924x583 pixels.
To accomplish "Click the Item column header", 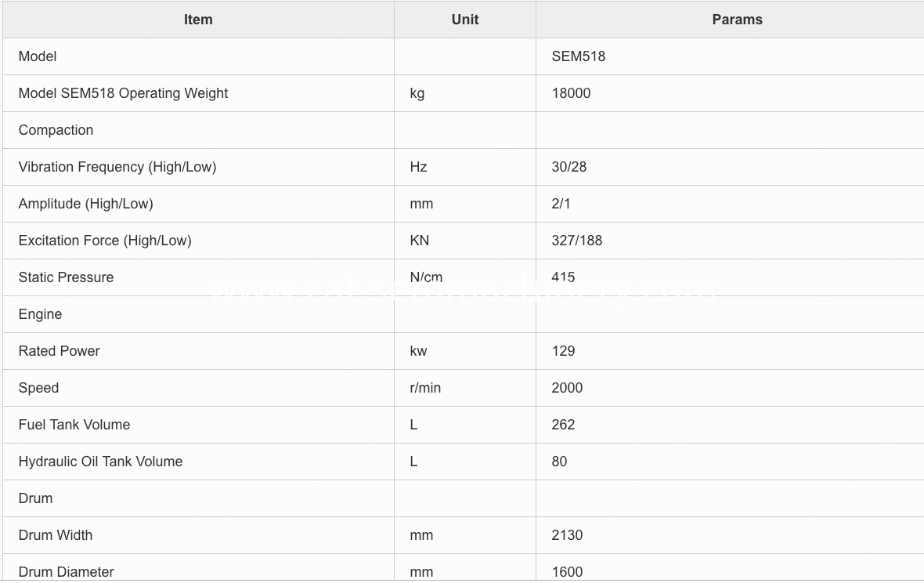I will [198, 20].
